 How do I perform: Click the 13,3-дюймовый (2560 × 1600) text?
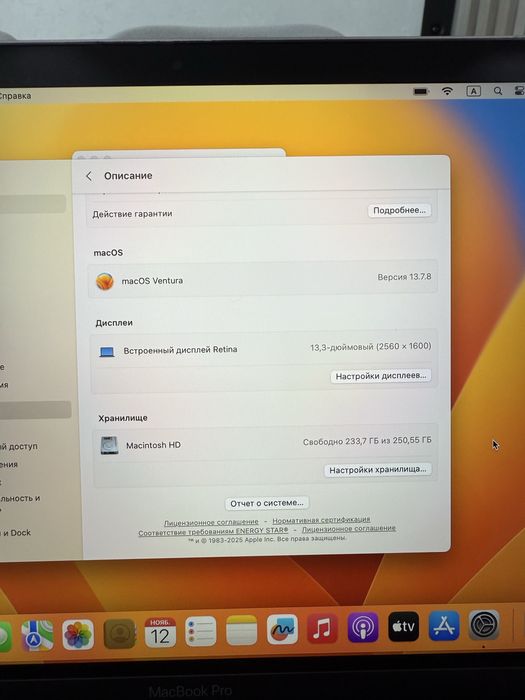371,346
